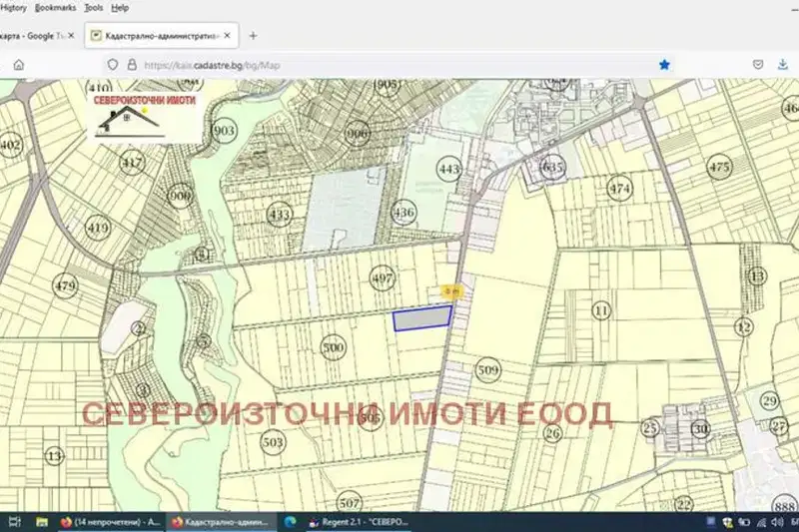799x532 pixels.
Task: Click cadastral zone marker 25
Action: pos(650,427)
